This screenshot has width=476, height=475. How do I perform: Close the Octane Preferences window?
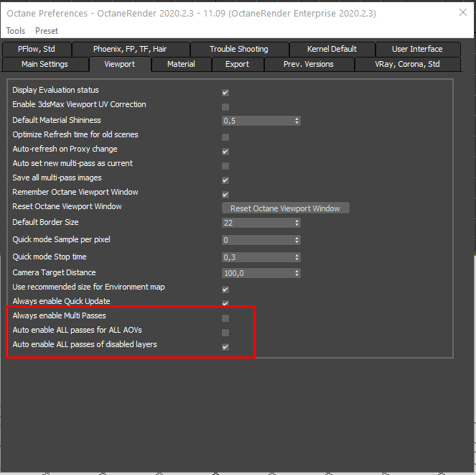[x=463, y=12]
